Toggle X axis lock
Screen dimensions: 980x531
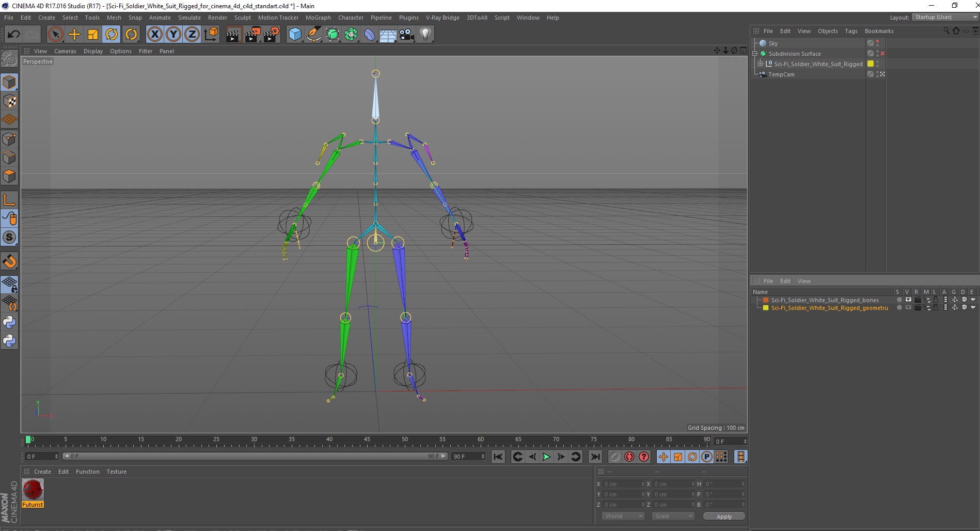pyautogui.click(x=154, y=35)
